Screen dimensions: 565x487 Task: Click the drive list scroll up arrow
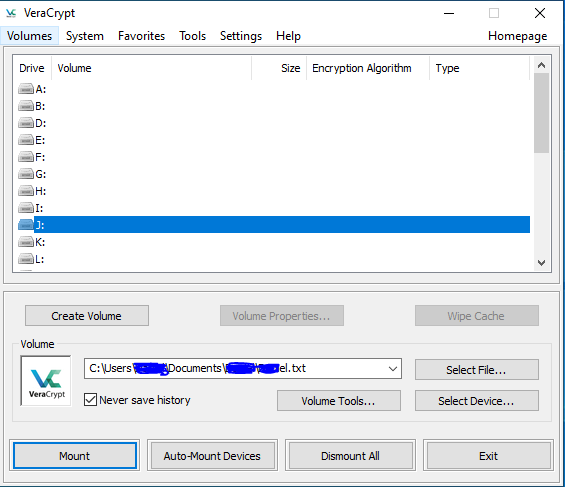541,65
